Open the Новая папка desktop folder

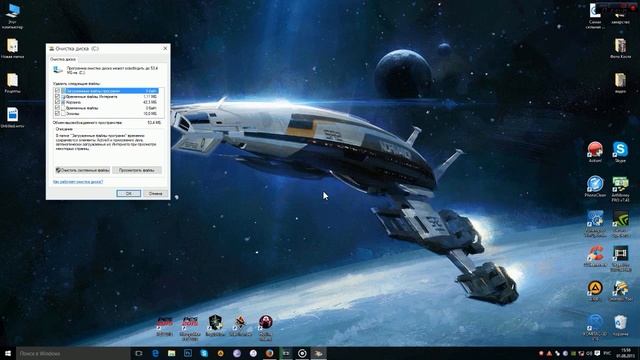[x=13, y=49]
